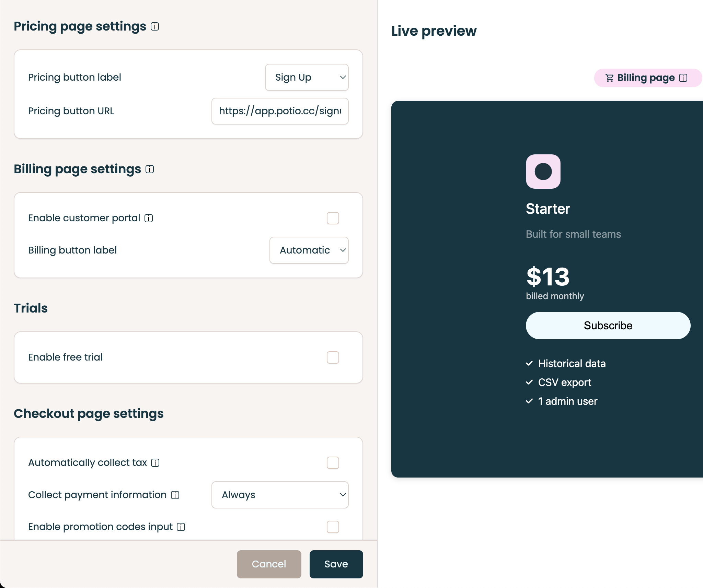The image size is (703, 588).
Task: Enable the customer portal checkbox
Action: [333, 218]
